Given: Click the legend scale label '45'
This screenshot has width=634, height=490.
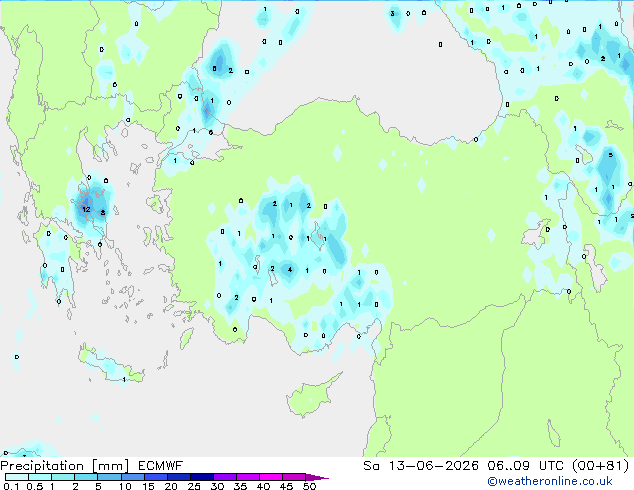Looking at the screenshot, I should click(286, 486).
